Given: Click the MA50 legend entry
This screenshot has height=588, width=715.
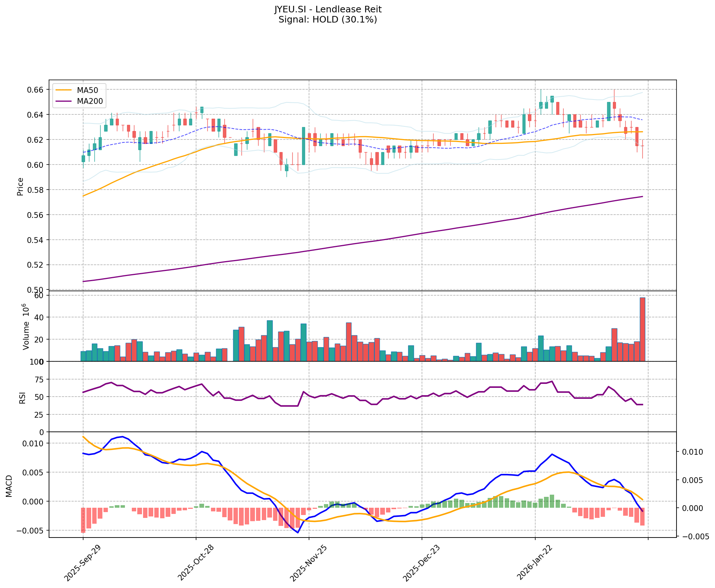Looking at the screenshot, I should (x=87, y=90).
